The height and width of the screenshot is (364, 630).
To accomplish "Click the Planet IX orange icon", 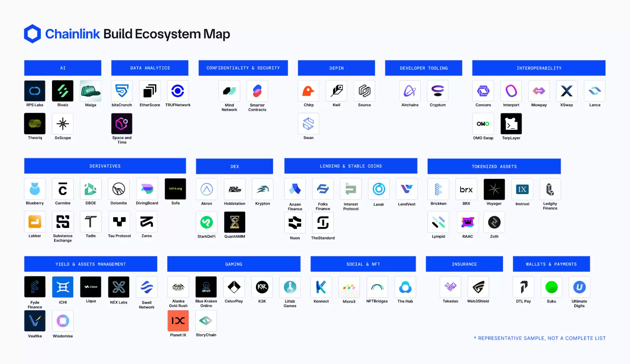I will click(x=178, y=321).
